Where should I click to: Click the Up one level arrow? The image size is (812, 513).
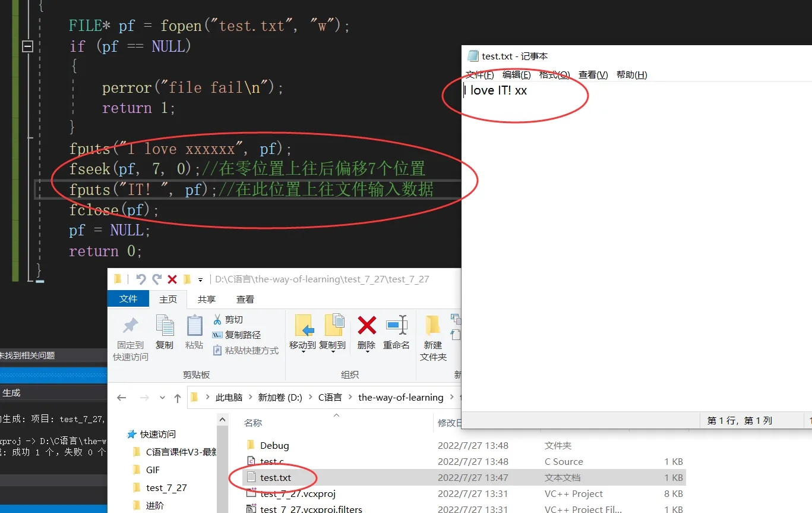[x=177, y=398]
